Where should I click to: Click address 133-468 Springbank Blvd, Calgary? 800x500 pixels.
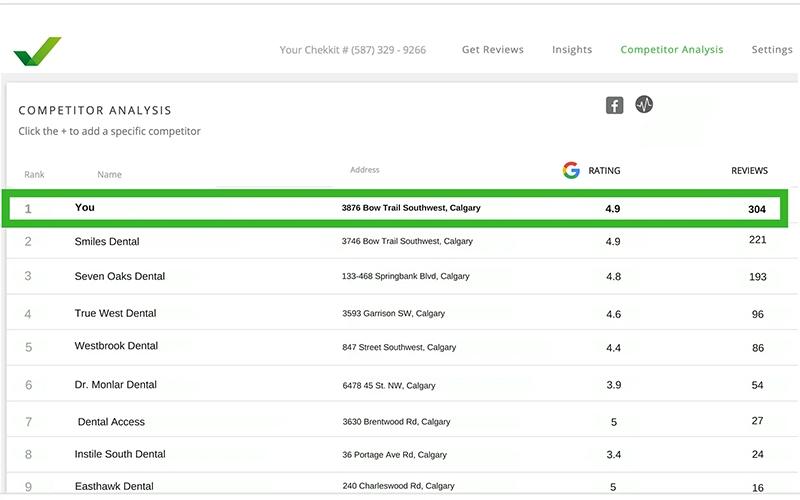(x=406, y=276)
